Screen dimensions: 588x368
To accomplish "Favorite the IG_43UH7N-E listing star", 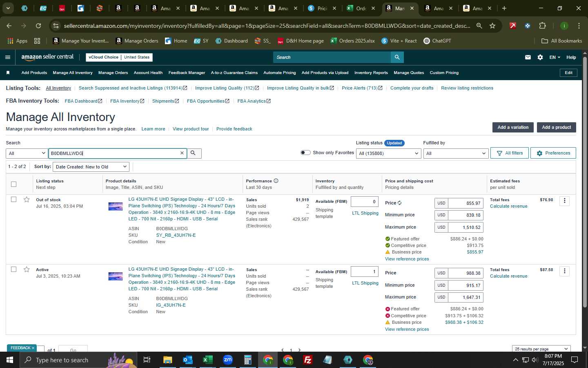I will point(27,269).
